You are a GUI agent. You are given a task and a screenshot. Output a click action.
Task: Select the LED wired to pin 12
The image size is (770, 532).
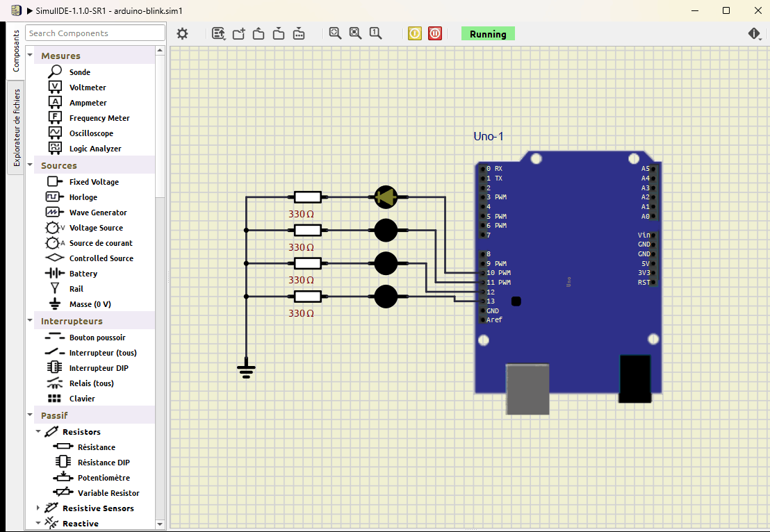386,263
